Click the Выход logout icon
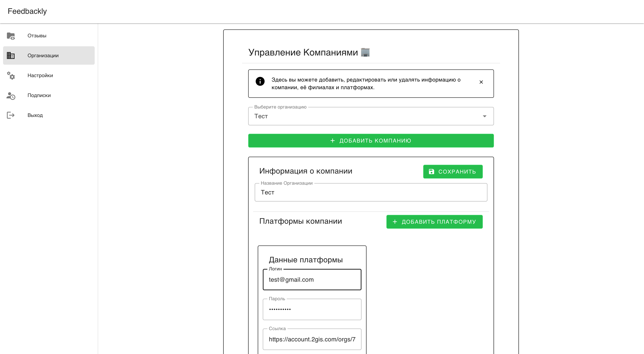The width and height of the screenshot is (644, 354). coord(11,115)
